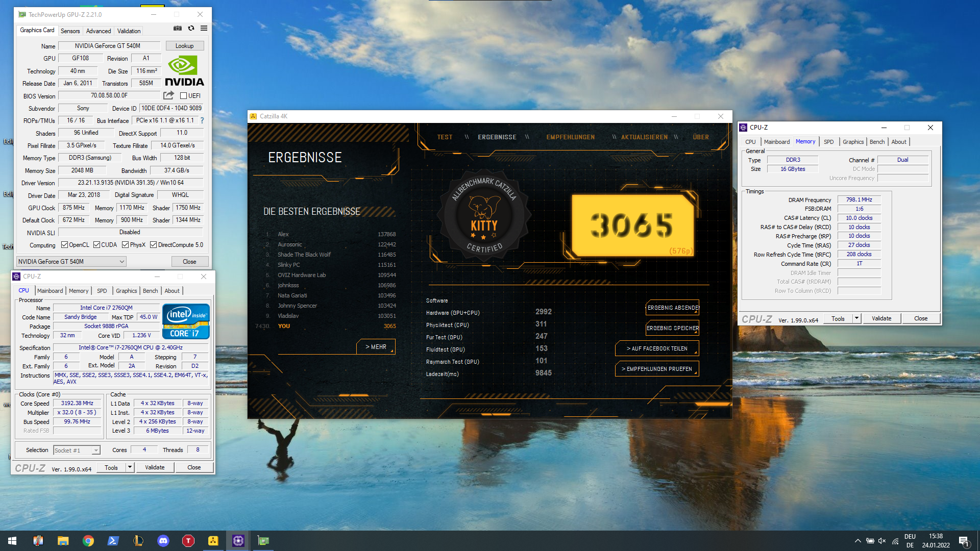980x551 pixels.
Task: Open PowerShell from the taskbar
Action: pyautogui.click(x=113, y=541)
